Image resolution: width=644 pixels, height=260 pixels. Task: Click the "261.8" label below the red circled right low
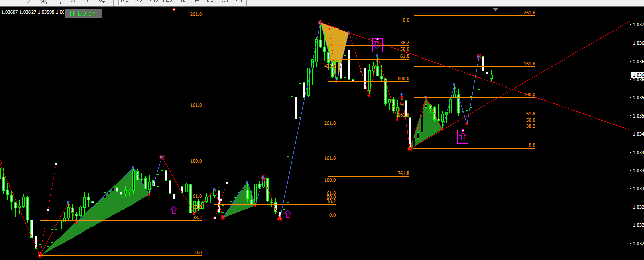point(404,174)
